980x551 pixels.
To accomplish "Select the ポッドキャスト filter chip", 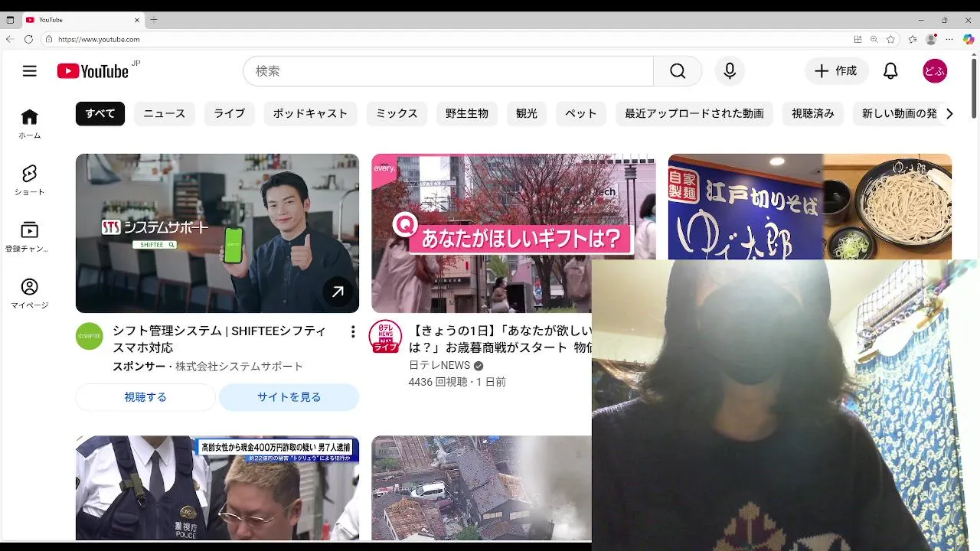I will (310, 113).
